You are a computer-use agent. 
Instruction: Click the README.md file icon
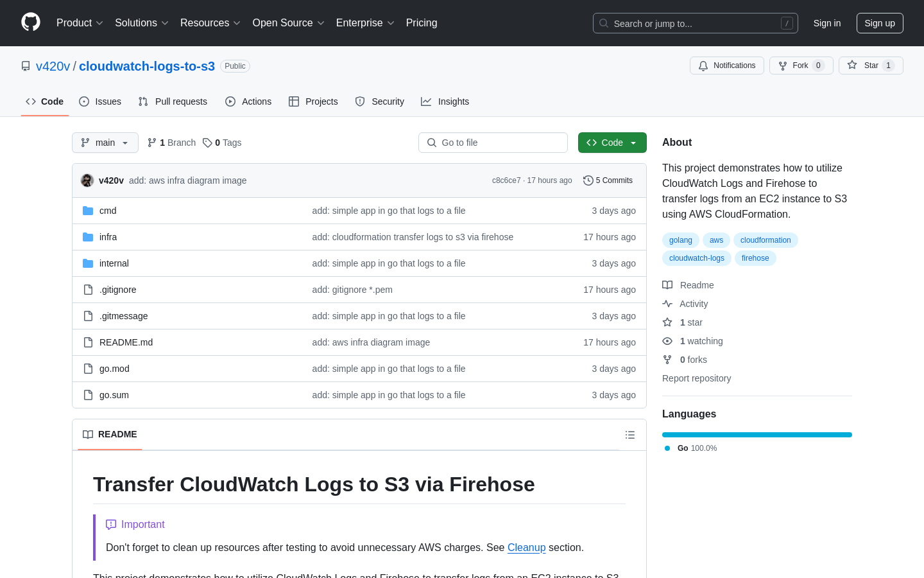88,342
